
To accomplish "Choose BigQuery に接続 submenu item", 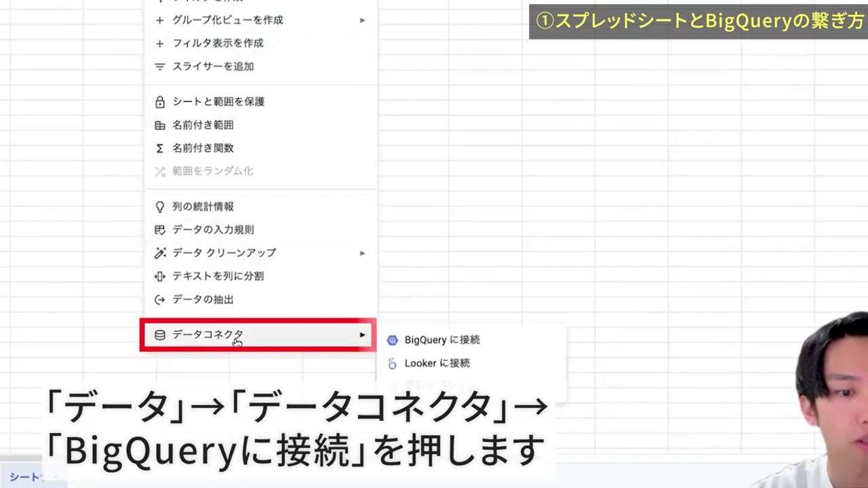I will (471, 340).
